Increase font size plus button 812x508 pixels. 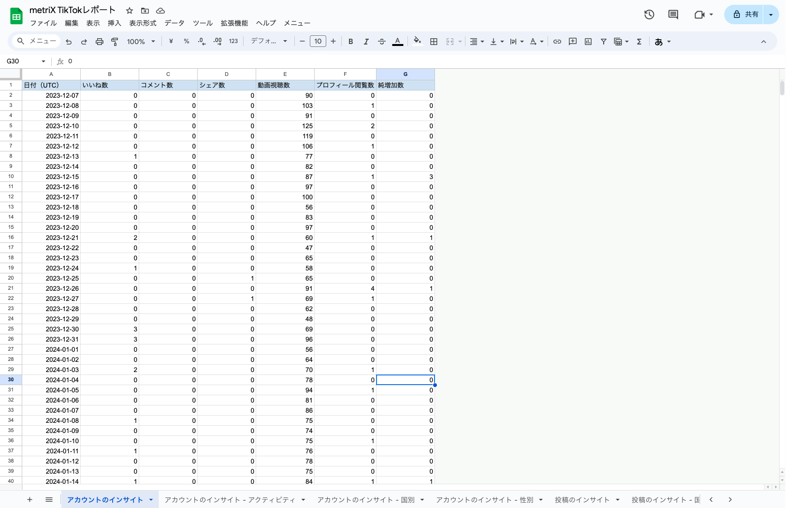(x=333, y=42)
